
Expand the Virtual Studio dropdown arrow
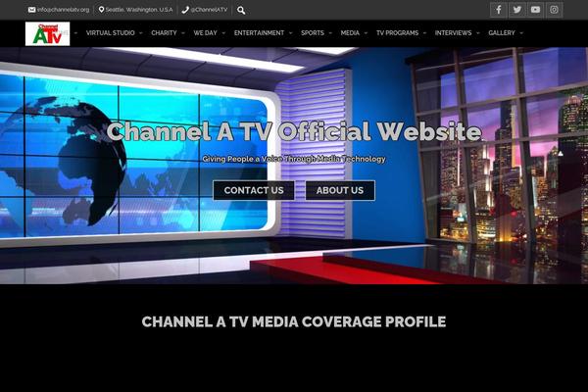pos(141,33)
